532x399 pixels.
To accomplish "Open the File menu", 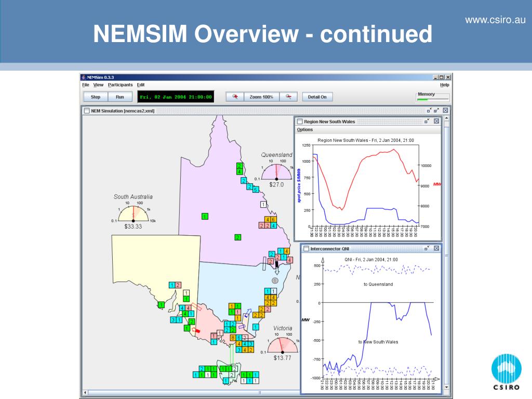I will 86,85.
